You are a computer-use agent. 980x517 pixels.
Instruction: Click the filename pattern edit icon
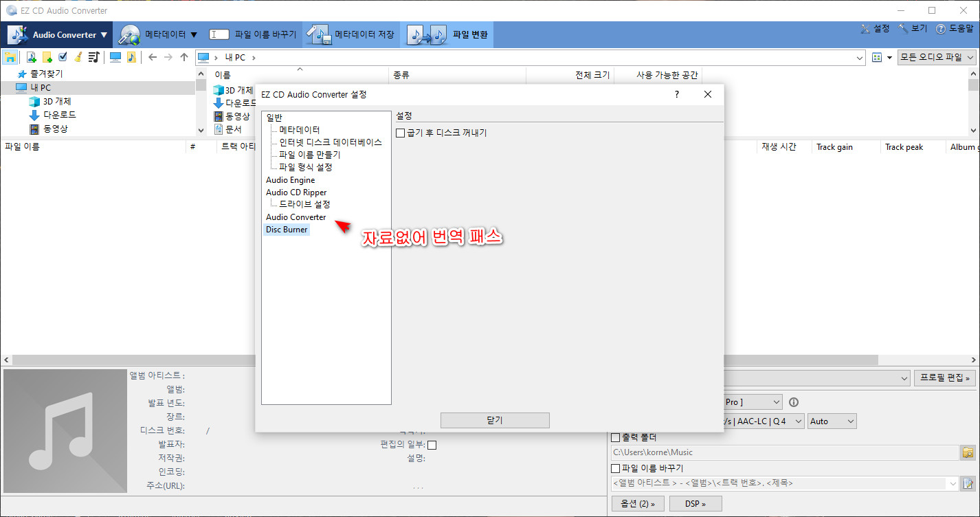click(968, 483)
